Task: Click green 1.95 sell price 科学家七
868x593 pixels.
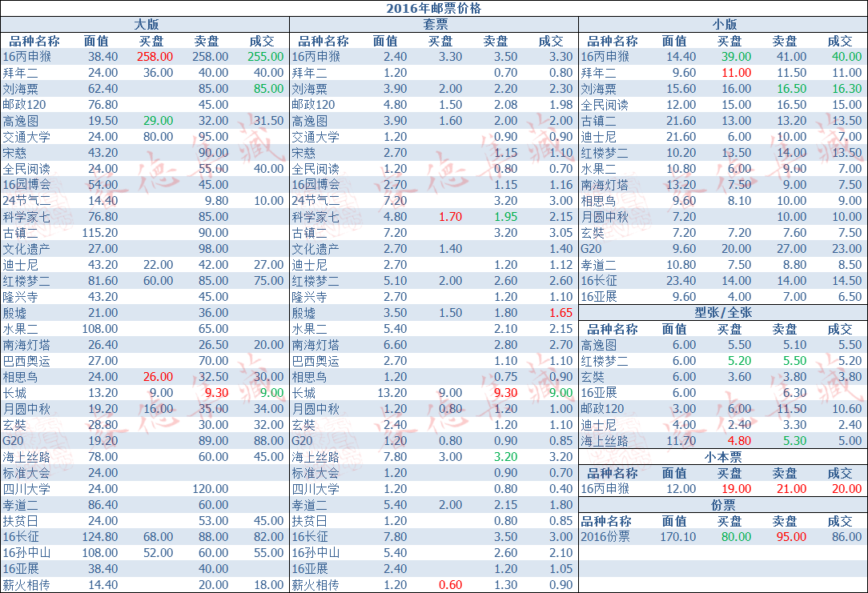Action: click(506, 217)
